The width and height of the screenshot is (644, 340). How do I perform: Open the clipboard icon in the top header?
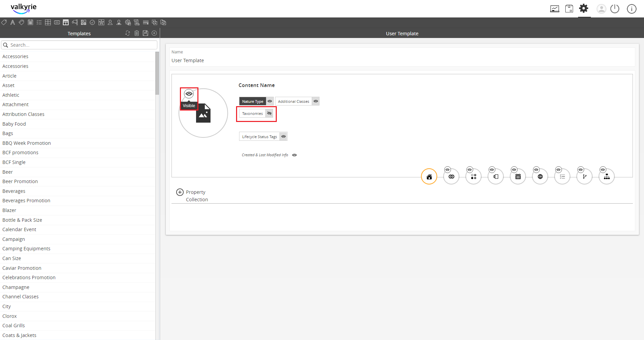click(569, 9)
